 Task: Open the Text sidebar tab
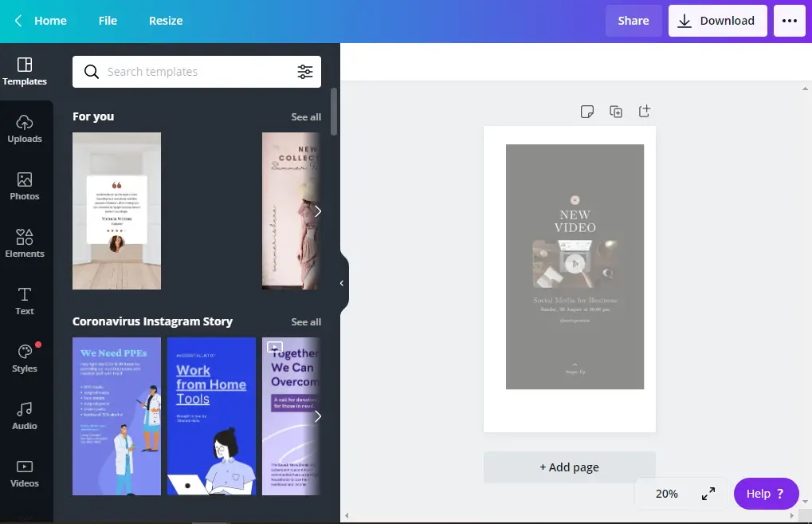click(25, 301)
